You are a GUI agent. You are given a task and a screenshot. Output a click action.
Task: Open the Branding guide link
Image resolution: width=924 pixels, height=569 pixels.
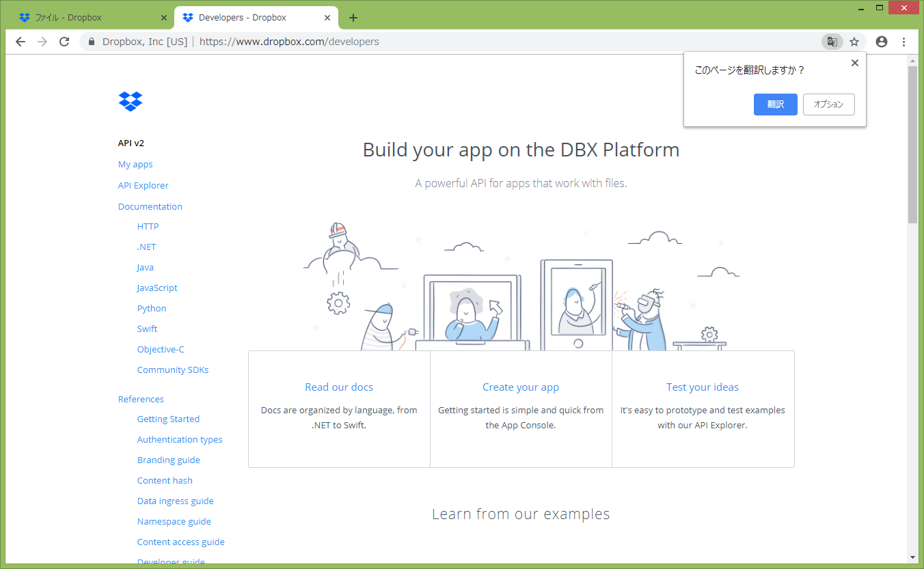point(169,460)
